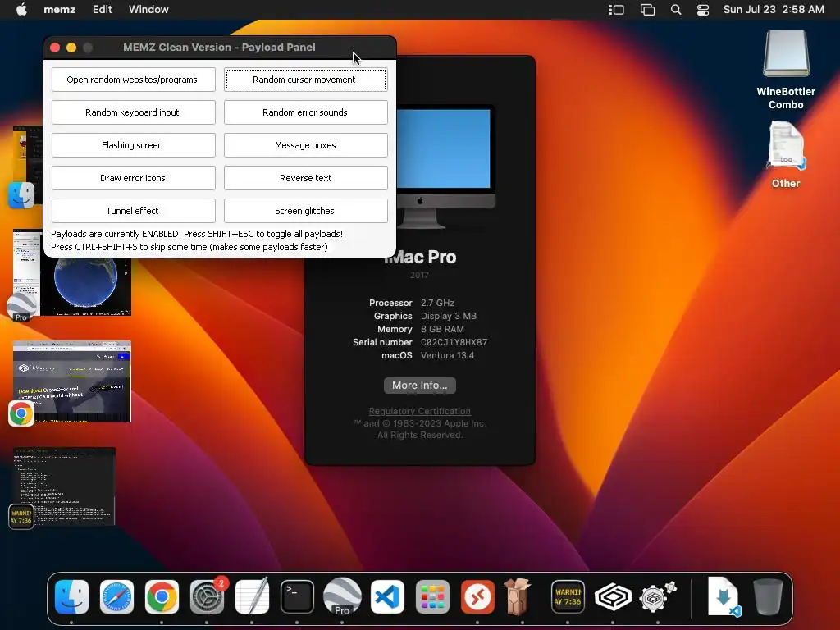Open Google Earth Pro in dock

pyautogui.click(x=342, y=596)
